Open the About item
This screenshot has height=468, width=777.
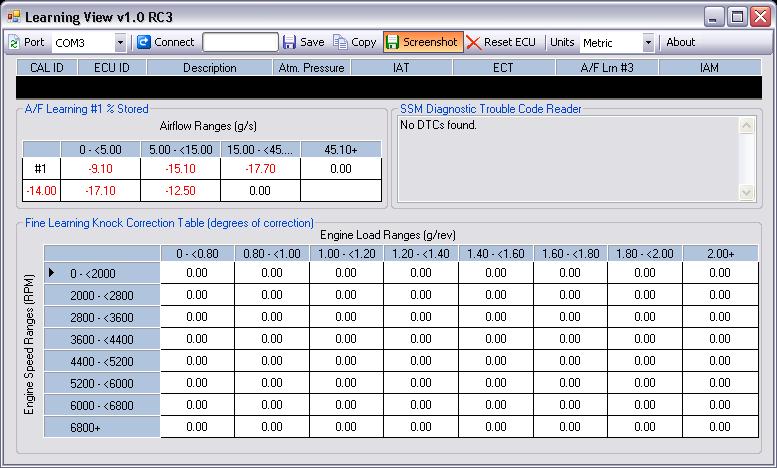tap(680, 42)
